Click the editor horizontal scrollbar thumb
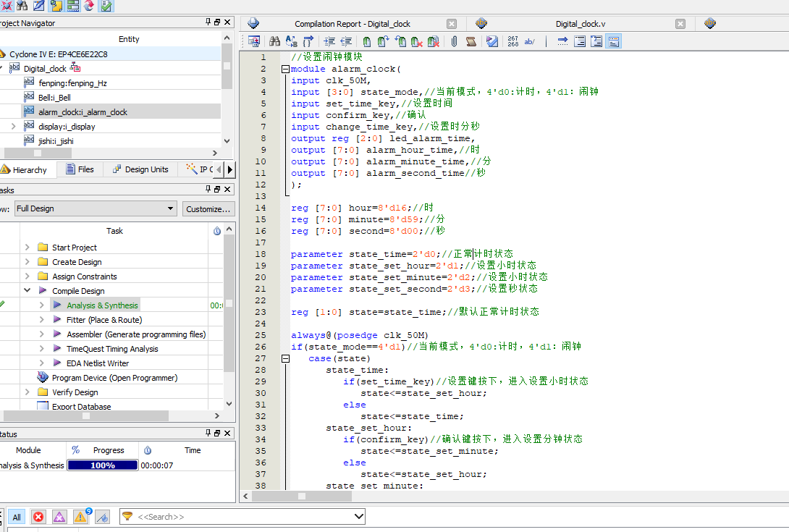789x532 pixels. point(302,496)
